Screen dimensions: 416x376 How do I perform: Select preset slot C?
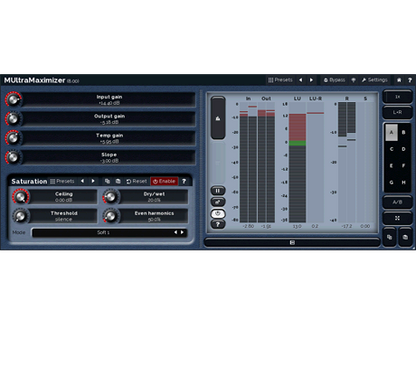[391, 149]
